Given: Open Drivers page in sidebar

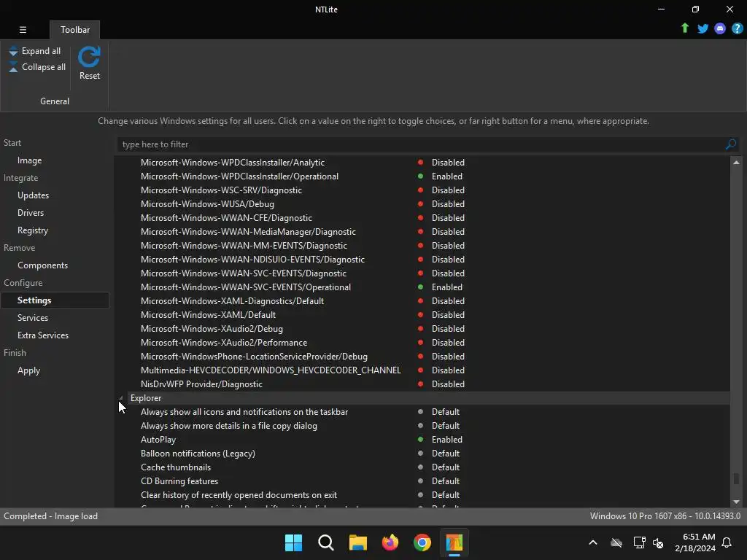Looking at the screenshot, I should click(31, 213).
